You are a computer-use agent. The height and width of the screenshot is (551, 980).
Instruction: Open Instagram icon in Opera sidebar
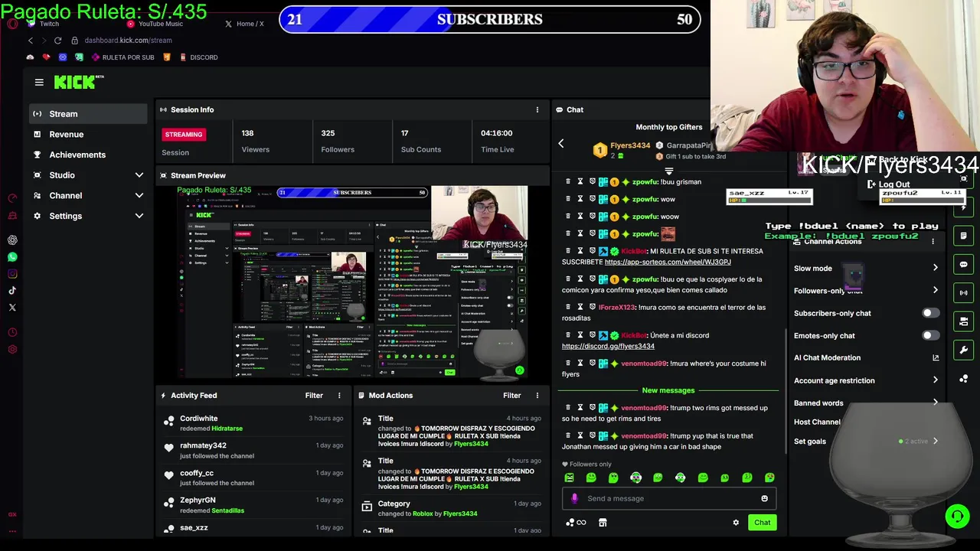coord(12,274)
